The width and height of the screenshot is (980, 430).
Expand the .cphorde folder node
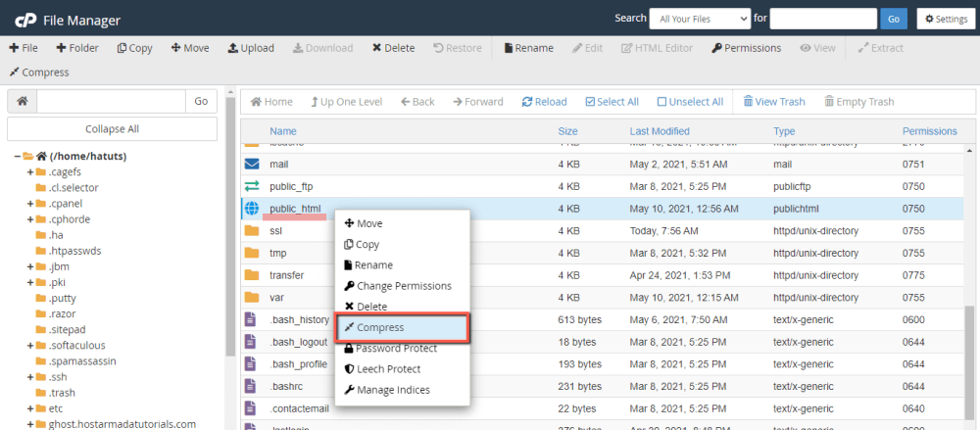pyautogui.click(x=30, y=219)
